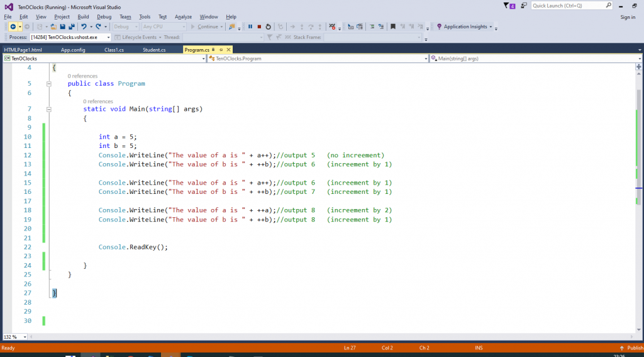
Task: Click the Uncomment Selection icon
Action: pyautogui.click(x=381, y=26)
